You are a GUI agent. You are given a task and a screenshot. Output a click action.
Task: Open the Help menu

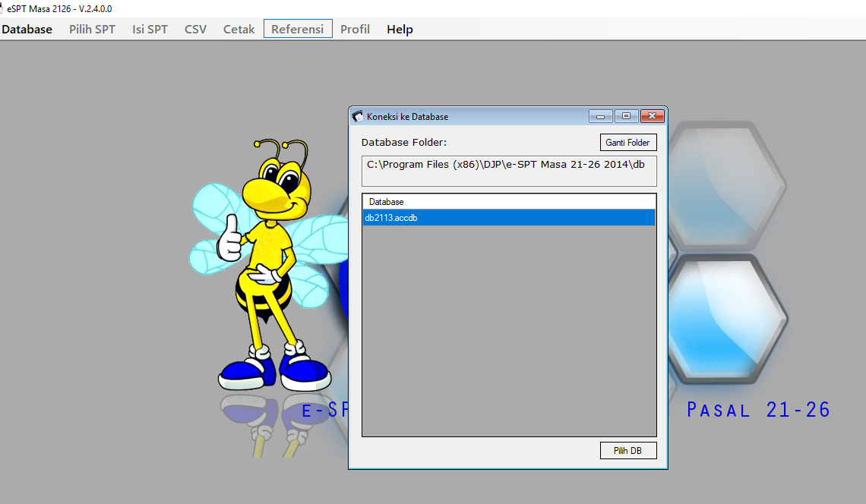[400, 30]
